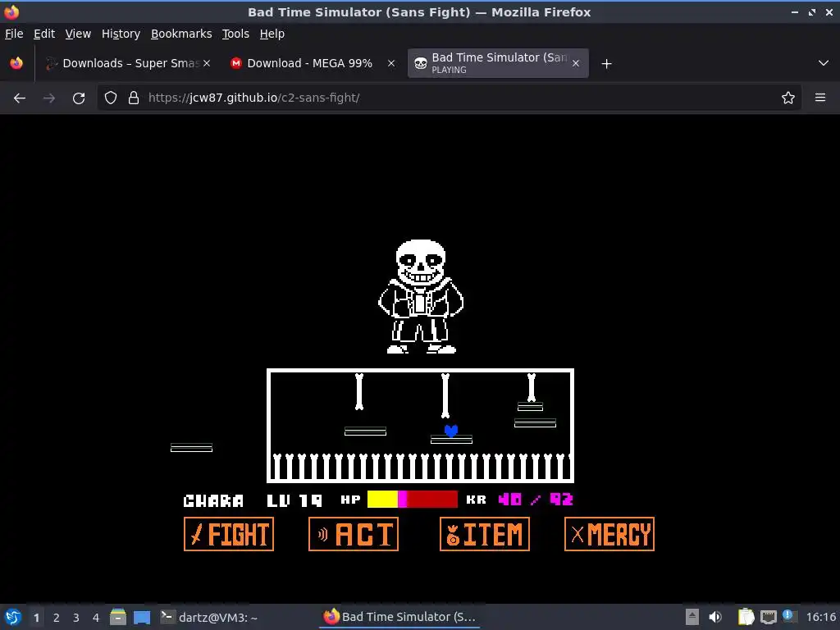840x630 pixels.
Task: Switch to workspace 4
Action: tap(96, 618)
